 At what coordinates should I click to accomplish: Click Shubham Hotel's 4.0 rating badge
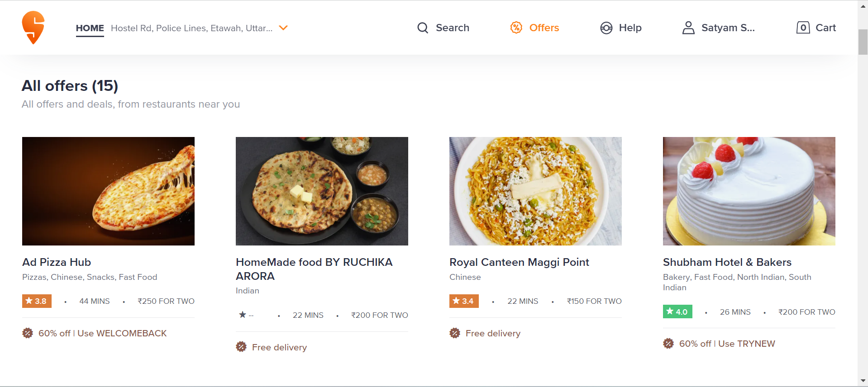pyautogui.click(x=677, y=312)
